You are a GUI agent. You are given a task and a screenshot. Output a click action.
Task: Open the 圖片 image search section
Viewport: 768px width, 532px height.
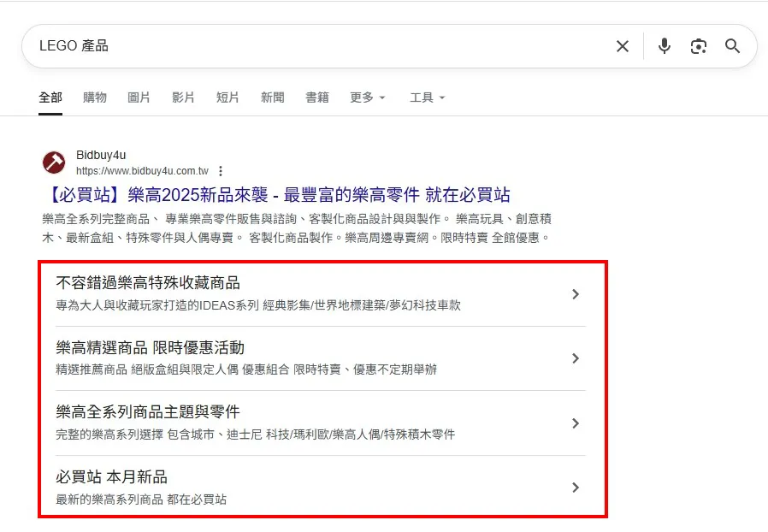click(139, 97)
